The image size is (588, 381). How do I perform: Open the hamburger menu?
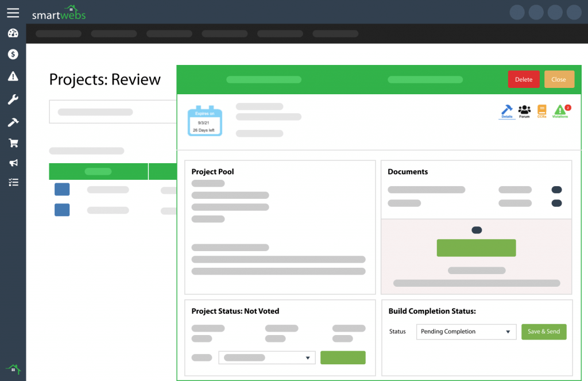[x=13, y=13]
